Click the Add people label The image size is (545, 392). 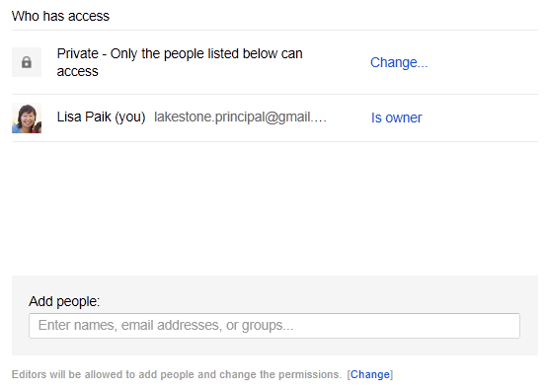(x=64, y=301)
